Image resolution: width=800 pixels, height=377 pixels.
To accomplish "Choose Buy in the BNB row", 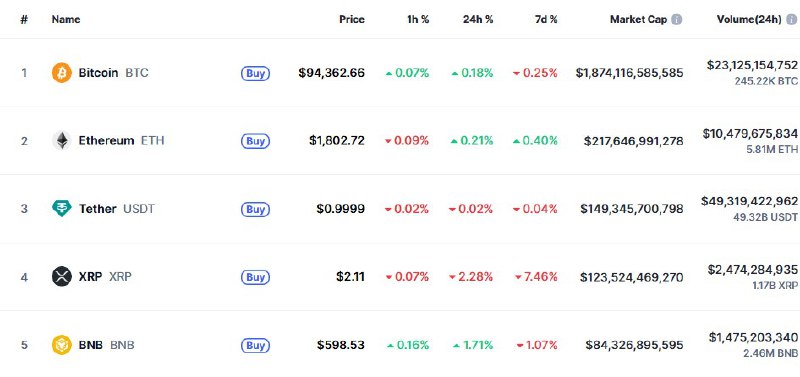I will click(x=255, y=345).
